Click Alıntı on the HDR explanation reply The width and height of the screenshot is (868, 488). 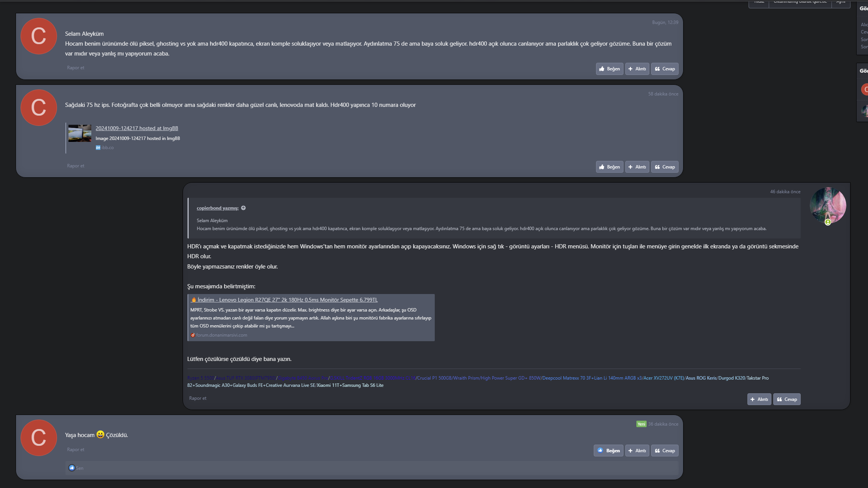click(x=759, y=399)
